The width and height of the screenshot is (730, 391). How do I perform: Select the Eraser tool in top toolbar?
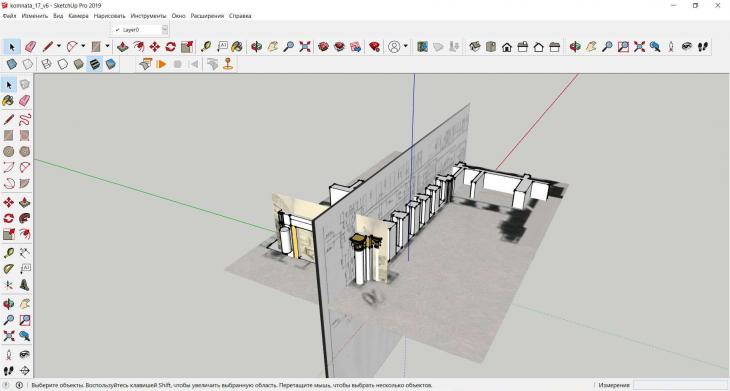pos(30,47)
